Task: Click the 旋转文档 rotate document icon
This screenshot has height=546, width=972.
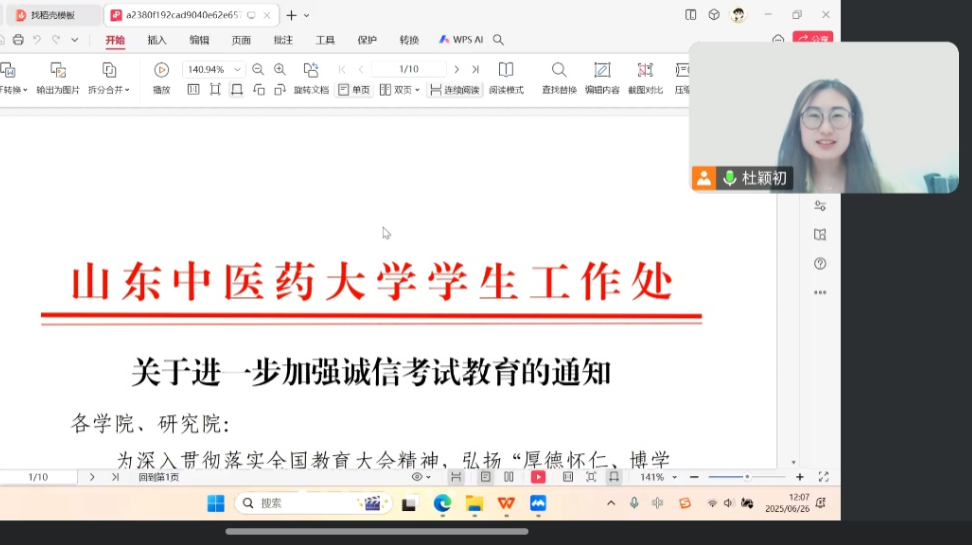Action: coord(311,70)
